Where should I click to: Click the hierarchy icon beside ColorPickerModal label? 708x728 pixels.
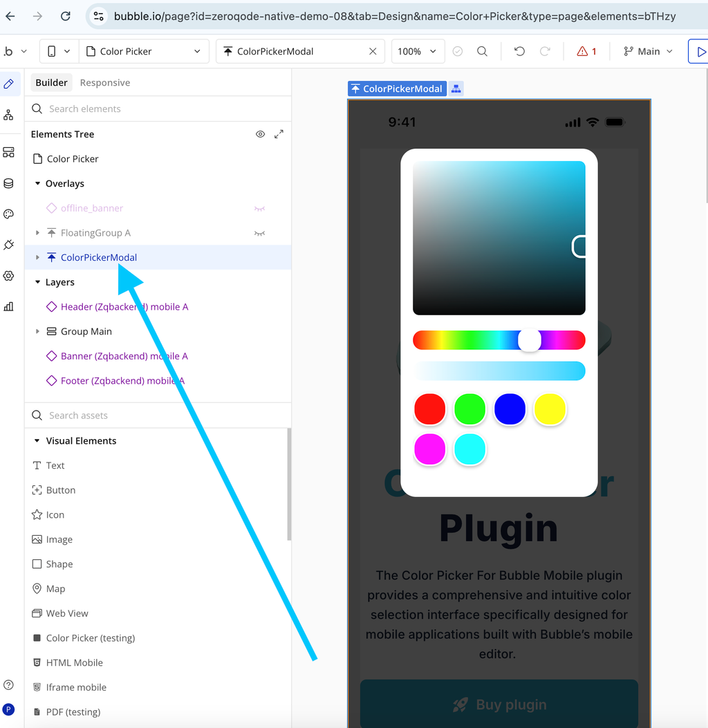point(456,88)
